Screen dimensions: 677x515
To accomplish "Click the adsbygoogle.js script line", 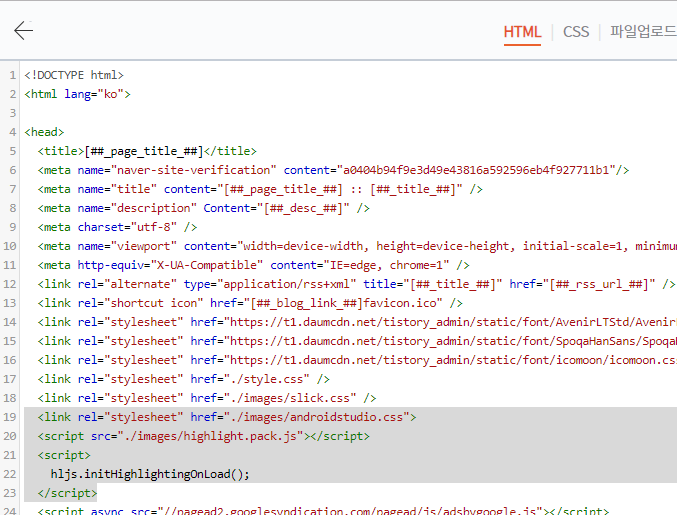I will coord(323,511).
